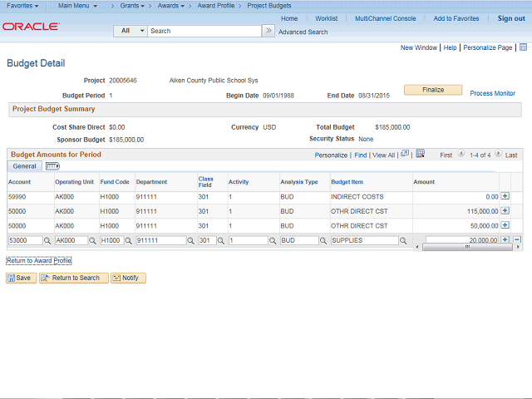Open the Budget Item lookup search icon
532x399 pixels.
pyautogui.click(x=403, y=240)
